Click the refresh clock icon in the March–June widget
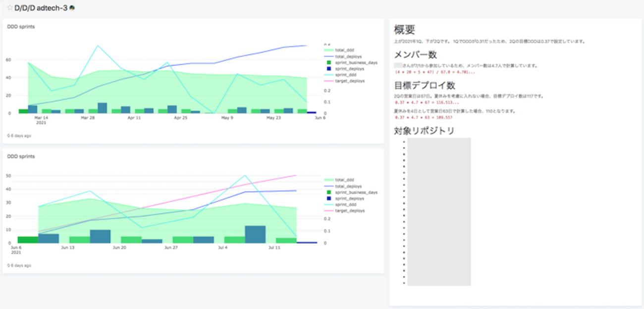644x309 pixels. (x=8, y=135)
